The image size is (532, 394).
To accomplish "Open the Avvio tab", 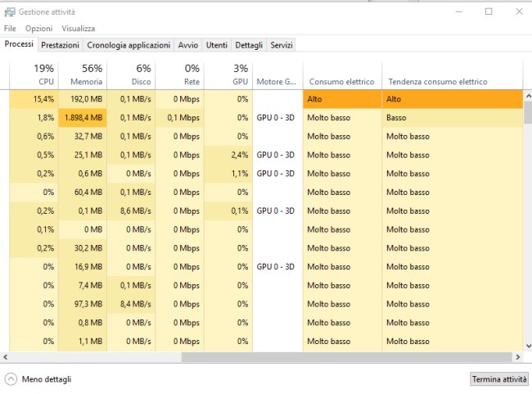I will [187, 45].
